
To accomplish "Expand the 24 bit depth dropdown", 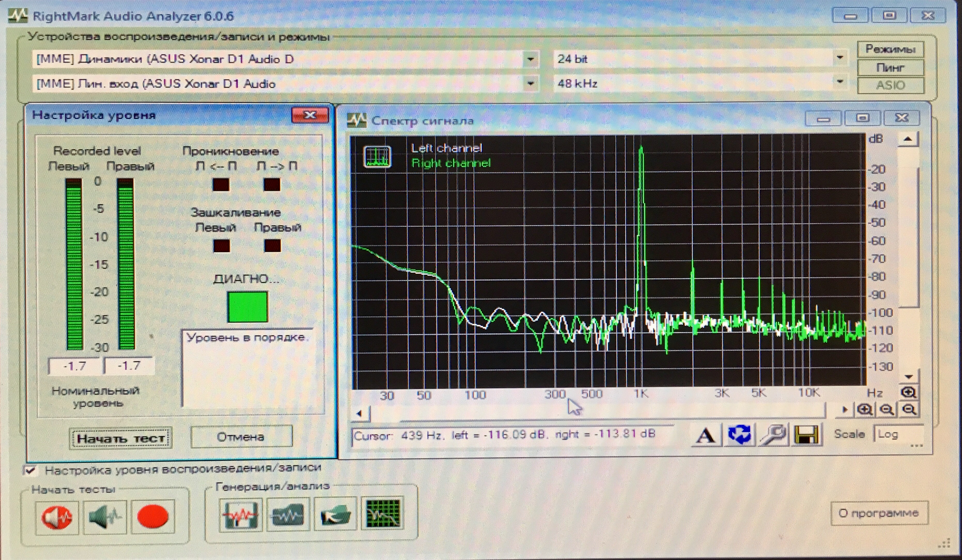I will point(840,58).
